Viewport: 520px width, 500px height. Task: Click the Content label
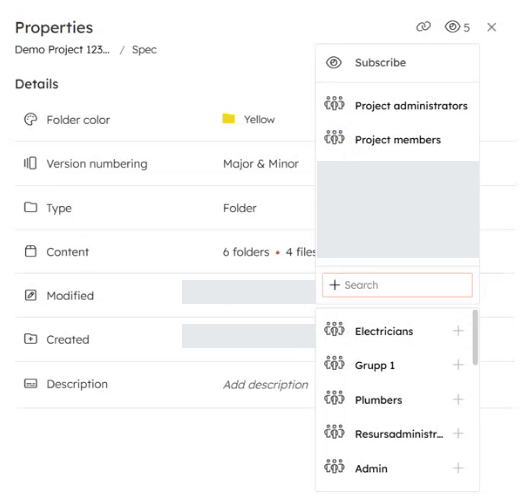click(68, 252)
